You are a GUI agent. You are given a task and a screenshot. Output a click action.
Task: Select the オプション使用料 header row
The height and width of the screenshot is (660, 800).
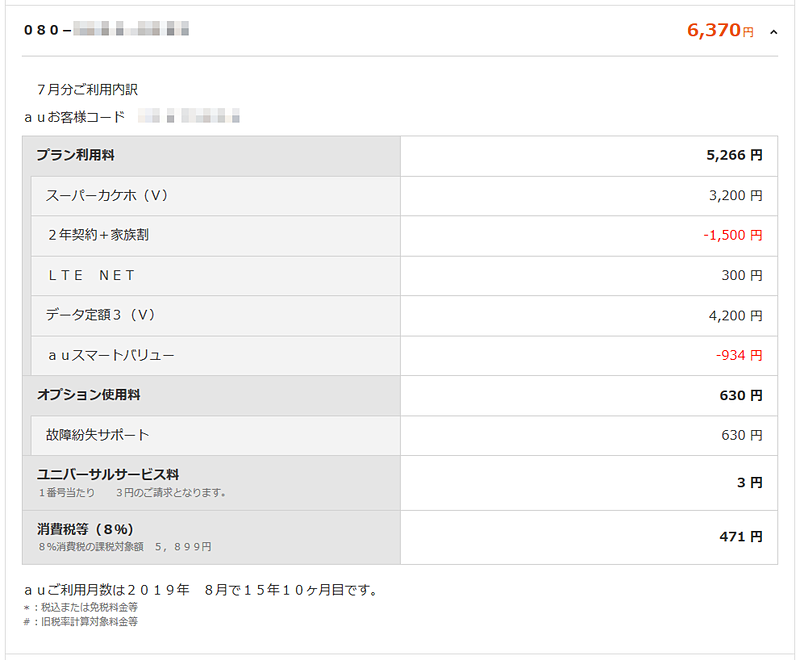88,395
